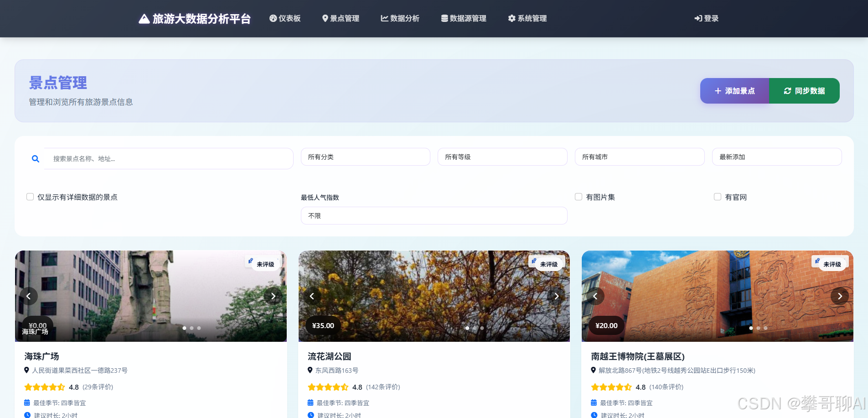
Task: Open the 流花湖公园 card title
Action: pos(329,356)
